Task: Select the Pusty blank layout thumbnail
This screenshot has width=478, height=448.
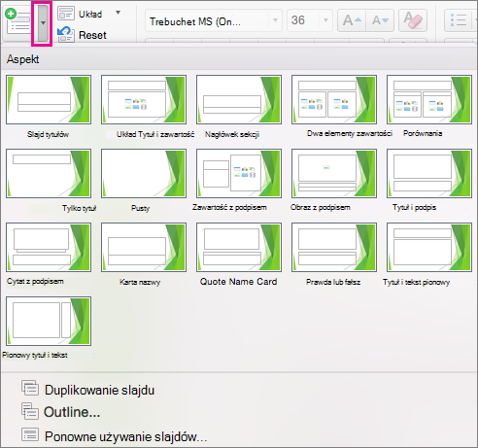Action: [144, 174]
